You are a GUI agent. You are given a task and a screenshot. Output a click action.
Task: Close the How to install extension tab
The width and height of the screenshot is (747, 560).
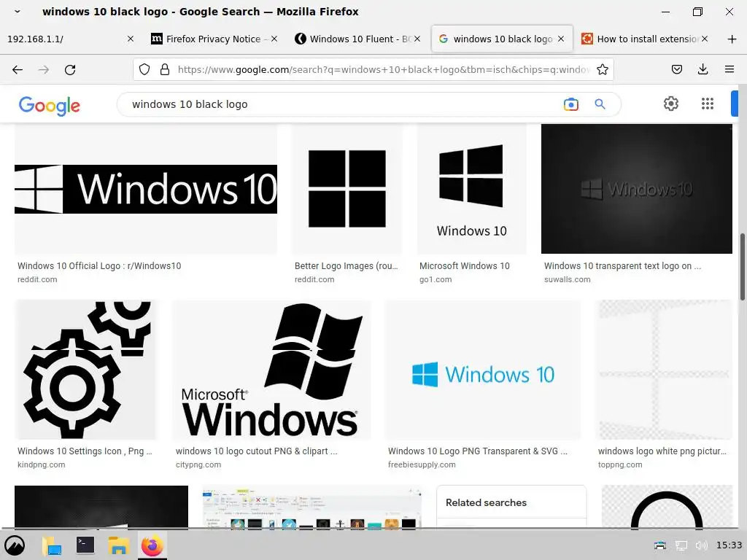coord(705,39)
